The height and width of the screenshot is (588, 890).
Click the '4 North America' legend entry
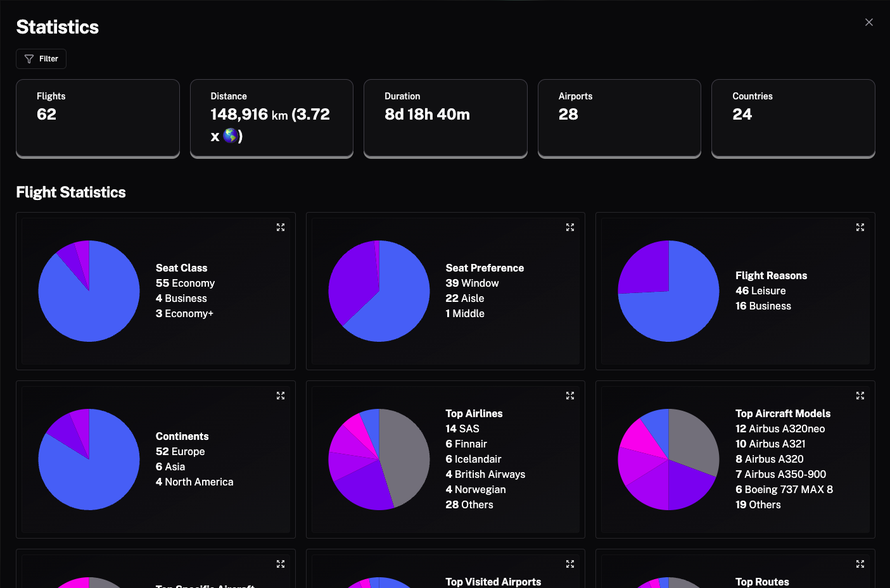(194, 482)
